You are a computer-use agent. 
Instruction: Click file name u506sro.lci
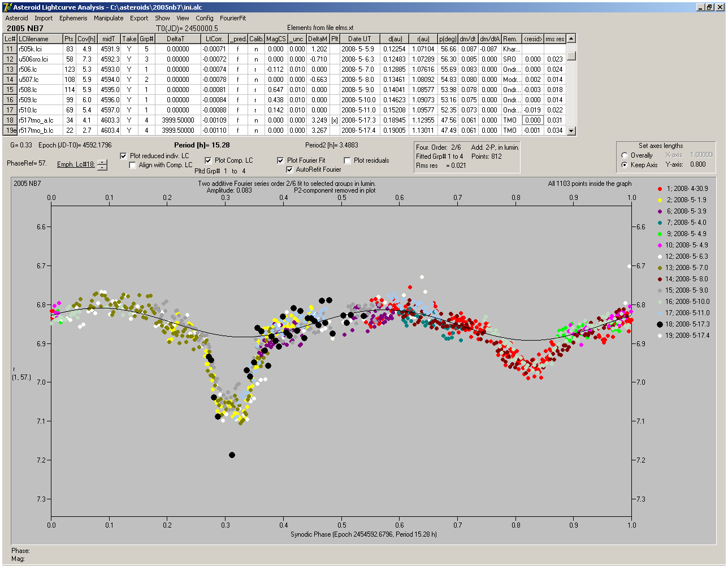[39, 59]
